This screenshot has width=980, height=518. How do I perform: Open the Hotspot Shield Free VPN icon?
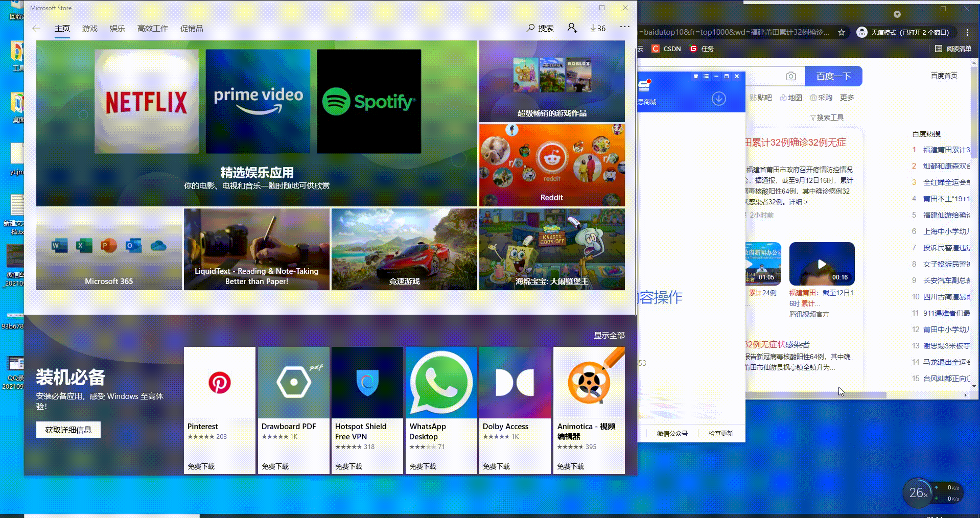tap(367, 383)
